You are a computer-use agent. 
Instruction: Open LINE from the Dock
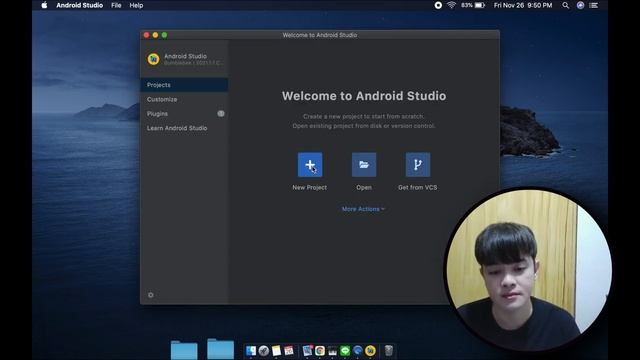[x=345, y=351]
